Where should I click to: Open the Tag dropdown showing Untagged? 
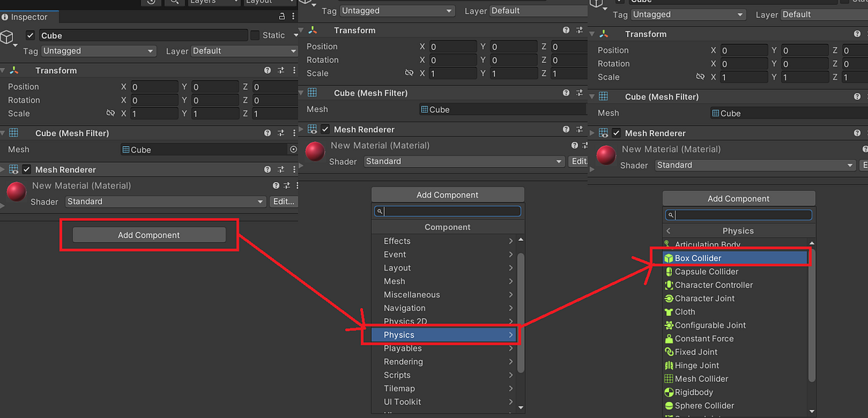click(98, 51)
